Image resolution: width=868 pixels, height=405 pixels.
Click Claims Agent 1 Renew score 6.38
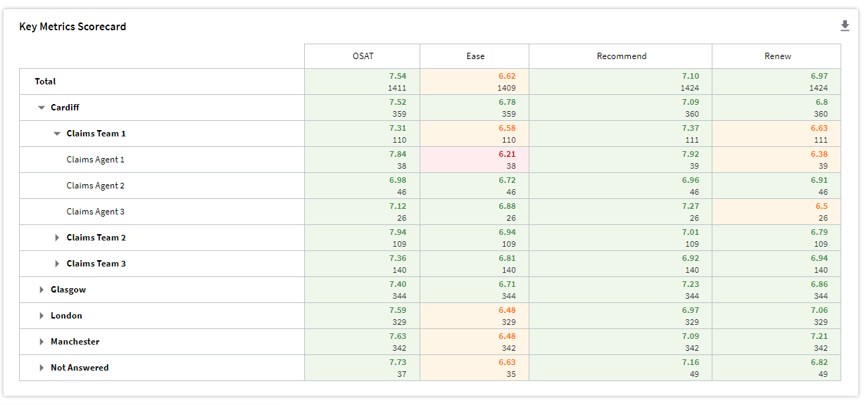[x=819, y=154]
